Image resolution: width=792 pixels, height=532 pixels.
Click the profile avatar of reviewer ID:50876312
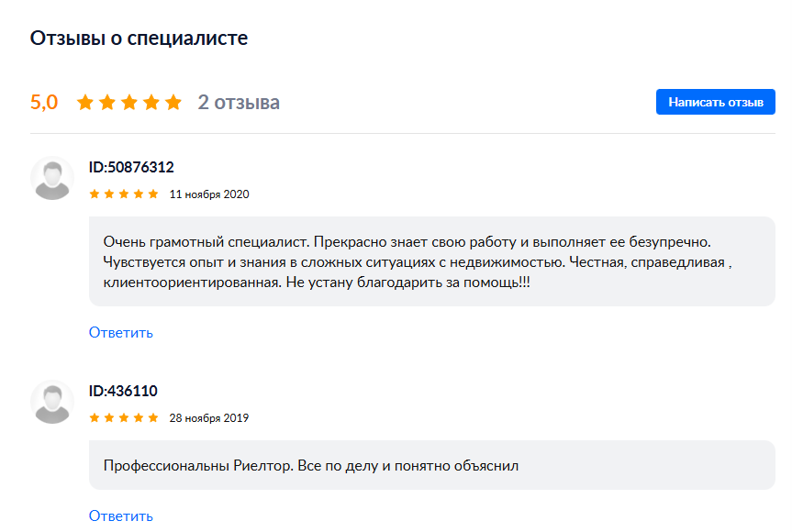[50, 178]
